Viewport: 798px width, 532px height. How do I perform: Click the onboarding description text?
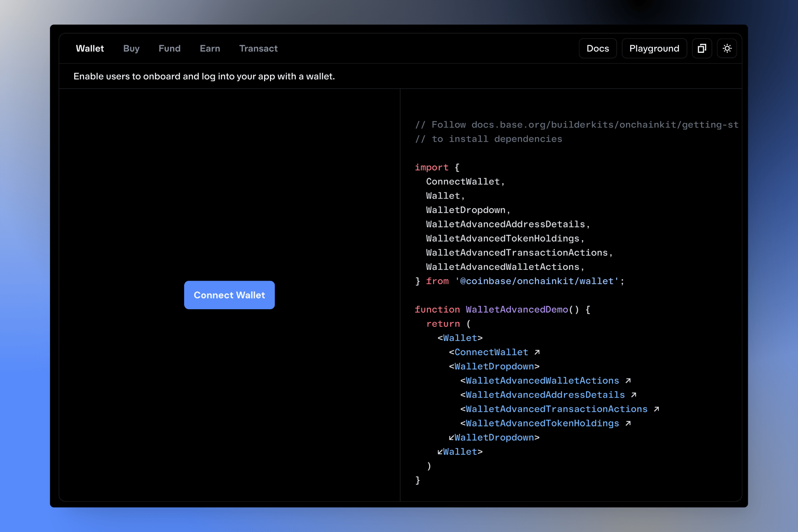point(204,76)
